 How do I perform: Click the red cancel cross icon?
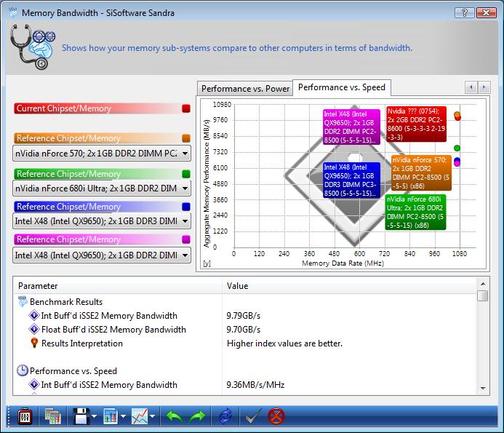pyautogui.click(x=276, y=416)
